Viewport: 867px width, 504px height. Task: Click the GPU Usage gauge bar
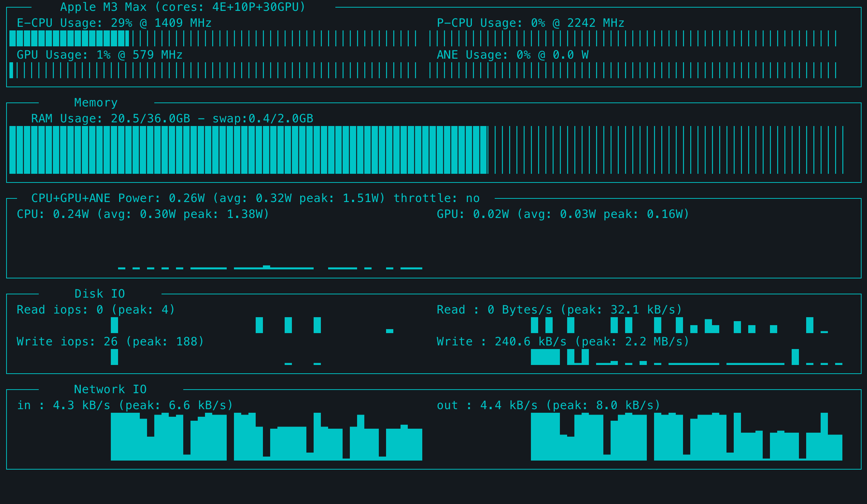pyautogui.click(x=213, y=70)
